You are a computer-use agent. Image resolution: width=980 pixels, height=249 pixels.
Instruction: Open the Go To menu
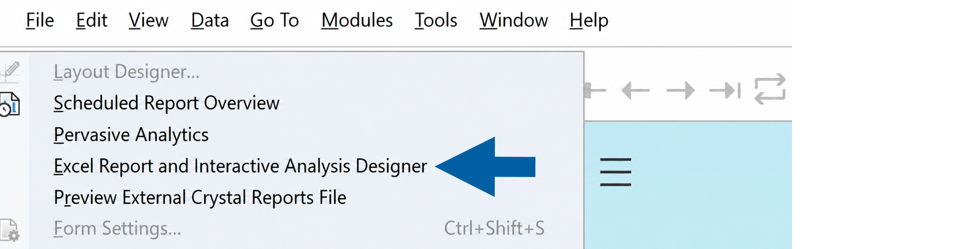pos(274,20)
